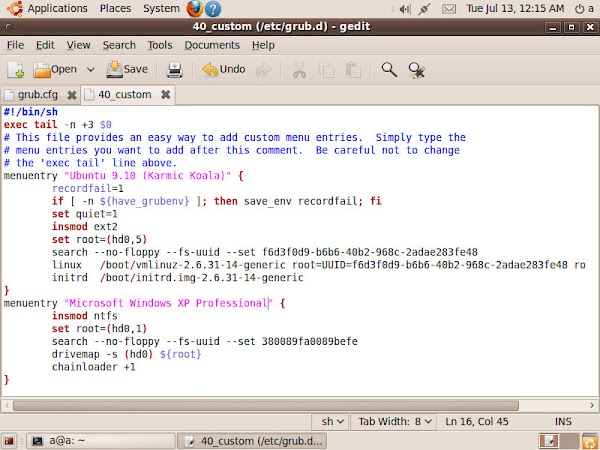The width and height of the screenshot is (600, 450).
Task: Save the 40_custom file
Action: click(x=127, y=69)
